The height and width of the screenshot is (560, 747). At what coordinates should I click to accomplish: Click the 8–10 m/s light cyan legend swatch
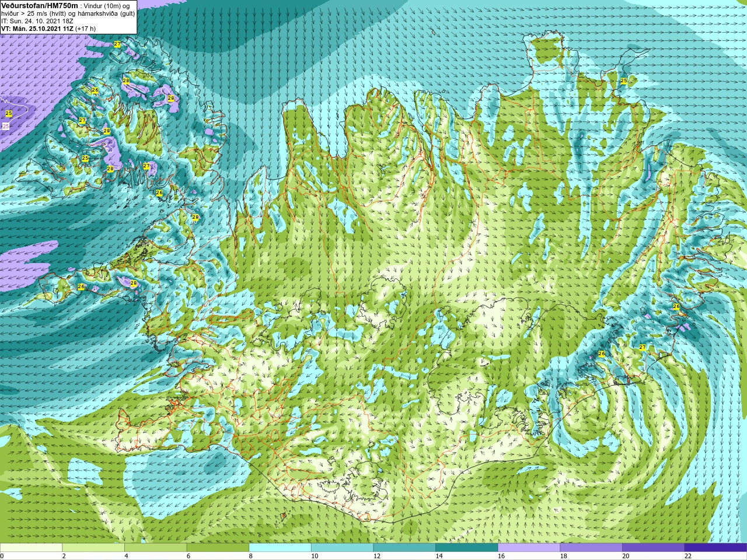click(x=280, y=548)
